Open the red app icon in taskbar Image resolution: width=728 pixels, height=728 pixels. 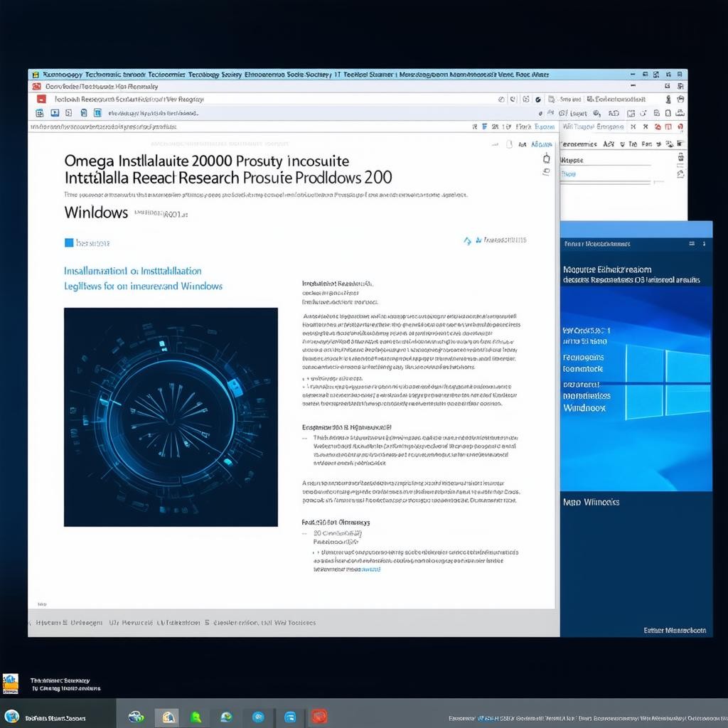tap(319, 717)
